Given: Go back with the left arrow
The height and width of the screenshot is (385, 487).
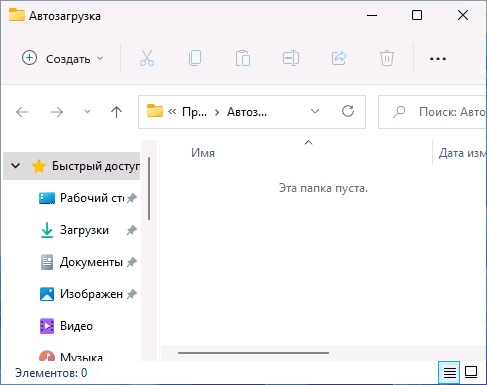Looking at the screenshot, I should click(22, 112).
